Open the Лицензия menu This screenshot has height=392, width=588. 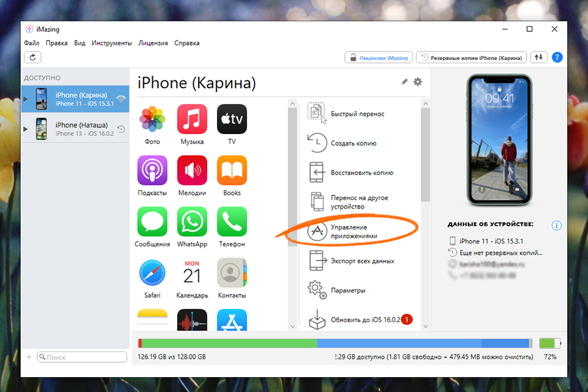pyautogui.click(x=153, y=42)
